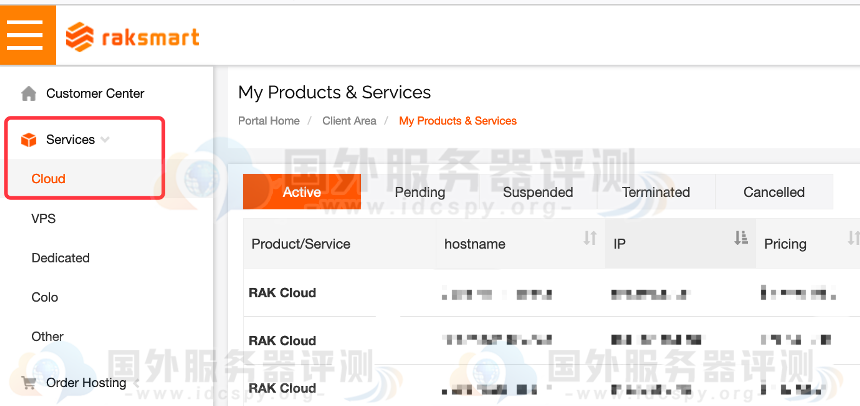The height and width of the screenshot is (406, 860).
Task: Expand the Order Hosting submenu arrow
Action: click(136, 383)
